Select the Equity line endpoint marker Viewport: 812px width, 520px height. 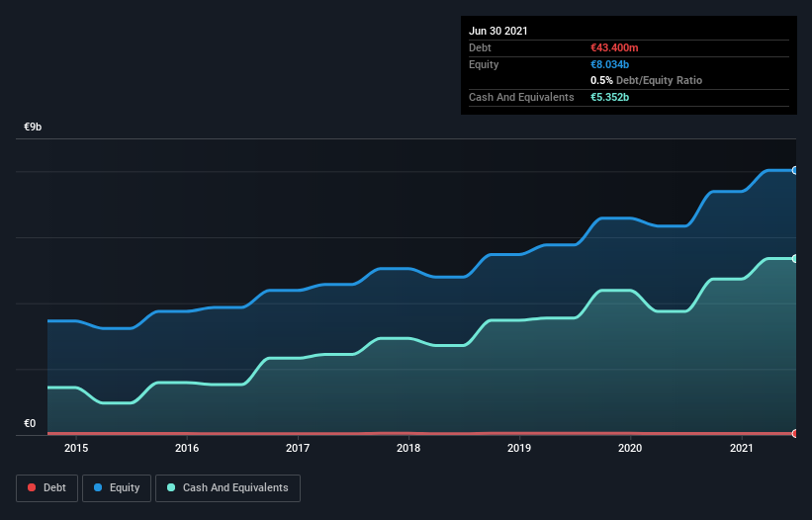[794, 170]
